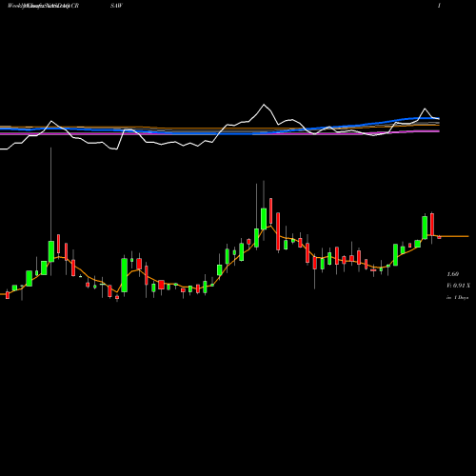Click the 'V: 0.91 X' volume label
Screen dimensions: 476x476
click(458, 286)
